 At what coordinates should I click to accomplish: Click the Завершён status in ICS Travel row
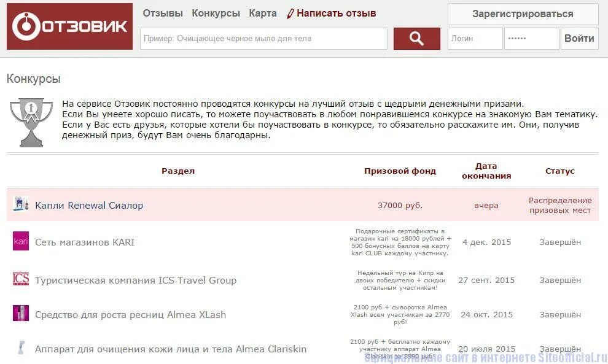pyautogui.click(x=560, y=281)
